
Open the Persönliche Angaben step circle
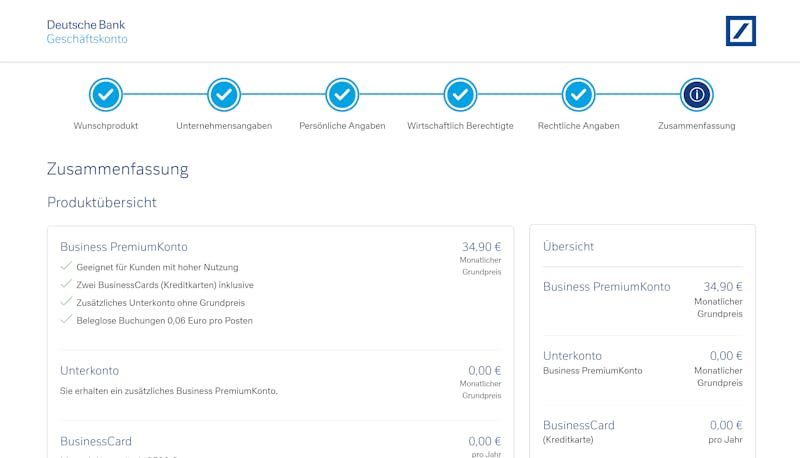coord(342,95)
